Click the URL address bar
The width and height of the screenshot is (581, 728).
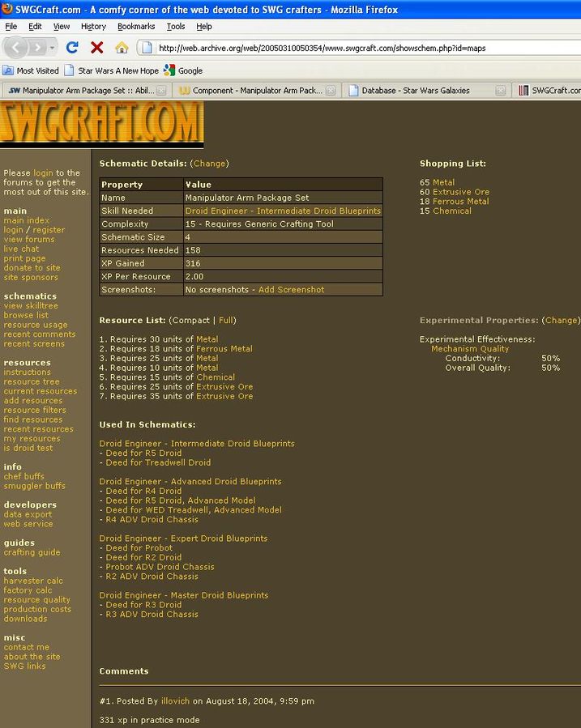coord(357,48)
